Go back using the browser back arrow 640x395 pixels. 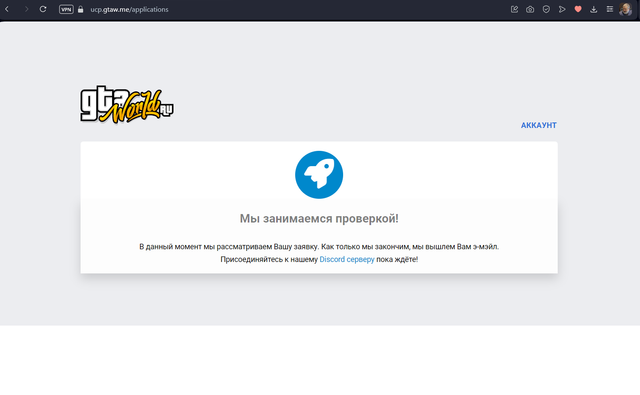7,9
